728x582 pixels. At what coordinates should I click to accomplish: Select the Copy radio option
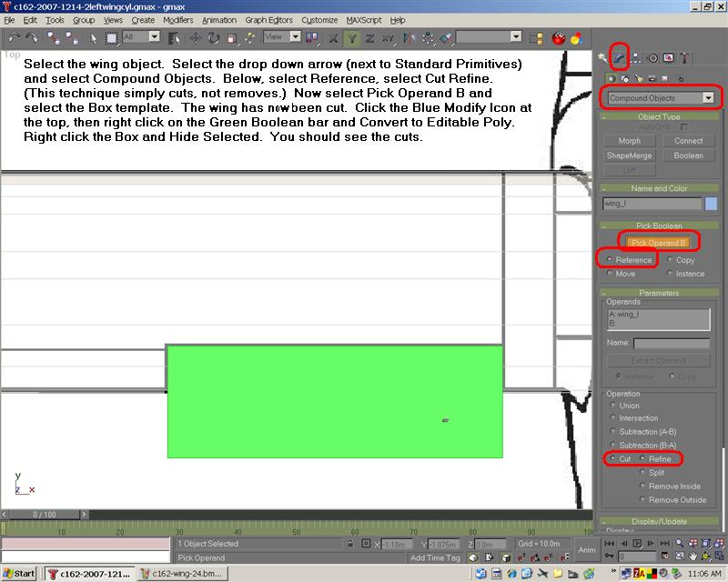tap(681, 260)
